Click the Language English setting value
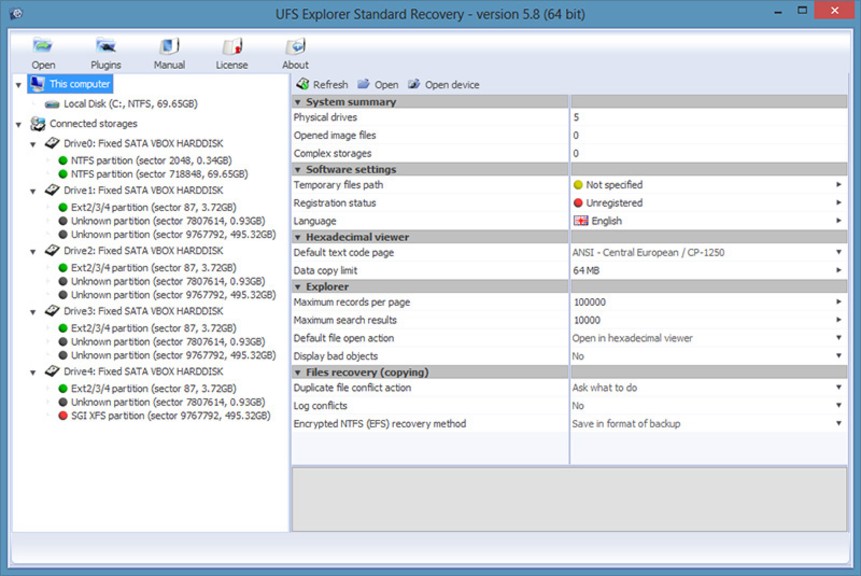This screenshot has width=861, height=576. tap(606, 221)
